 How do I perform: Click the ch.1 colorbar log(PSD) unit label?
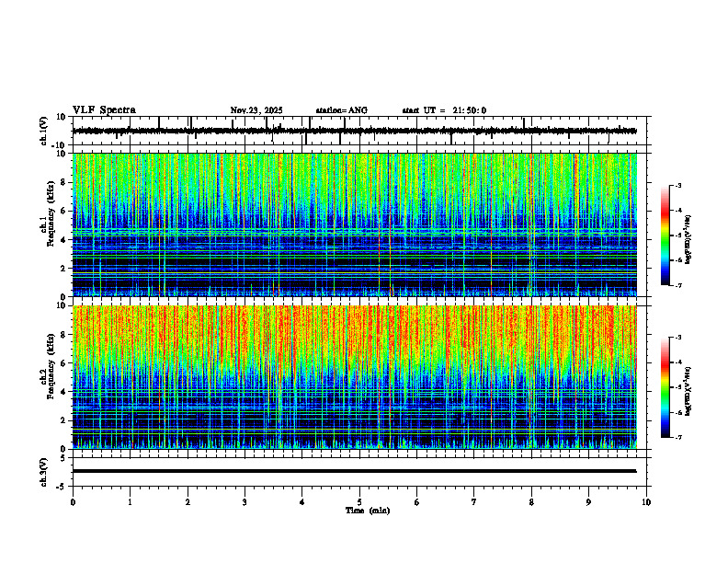(x=688, y=239)
